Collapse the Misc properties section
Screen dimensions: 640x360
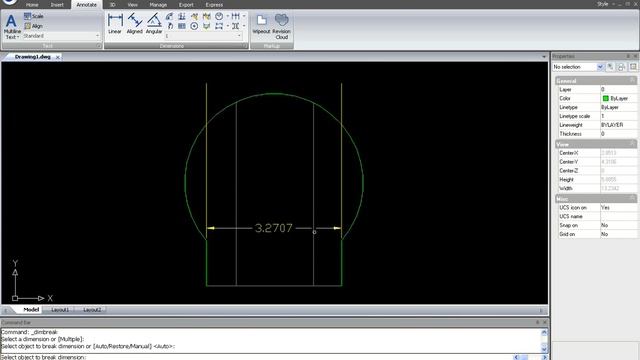pyautogui.click(x=632, y=198)
